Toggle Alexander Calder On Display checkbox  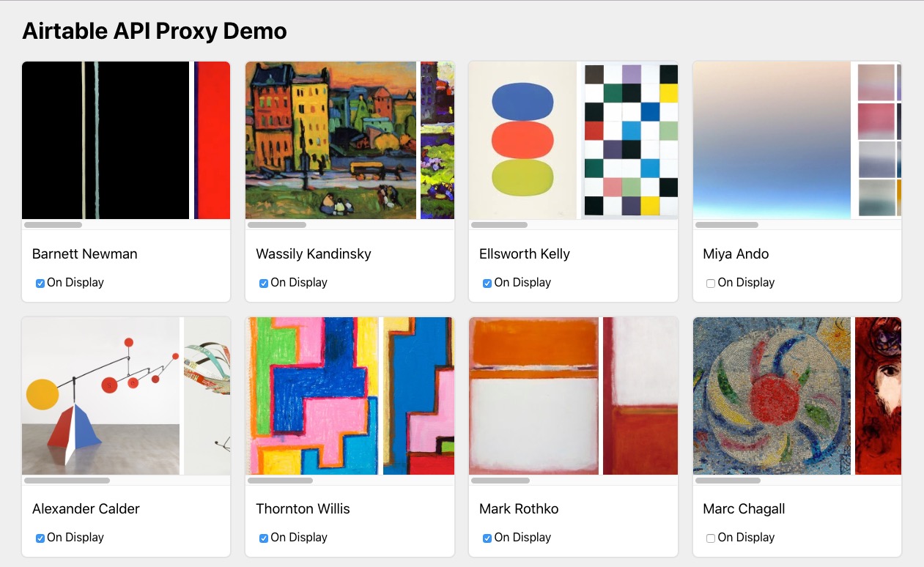(40, 538)
